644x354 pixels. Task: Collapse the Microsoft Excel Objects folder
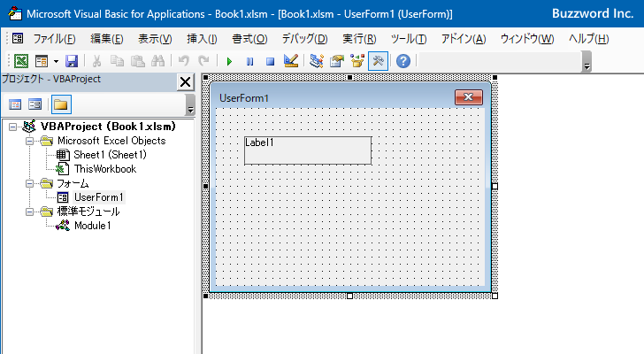29,141
